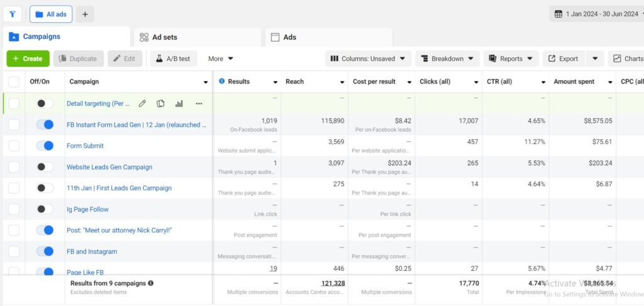
Task: Turn on the Ig Page Follow campaign
Action: [45, 209]
